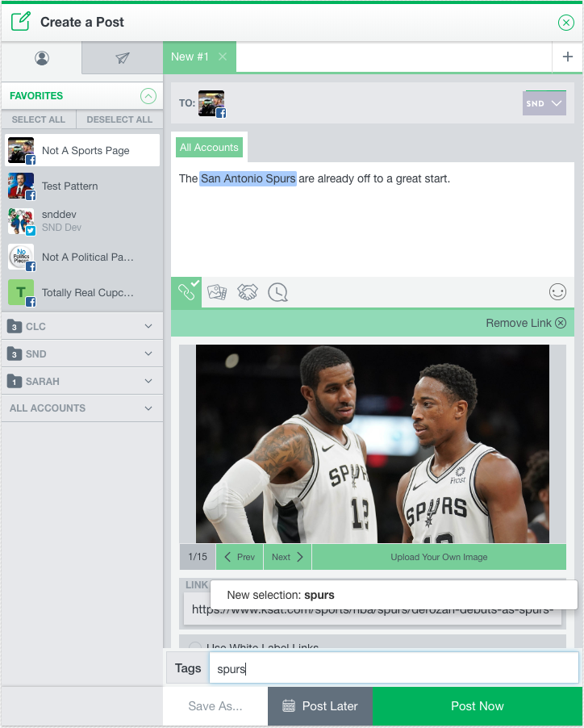
Task: Close the Create a Post dialog
Action: point(566,23)
